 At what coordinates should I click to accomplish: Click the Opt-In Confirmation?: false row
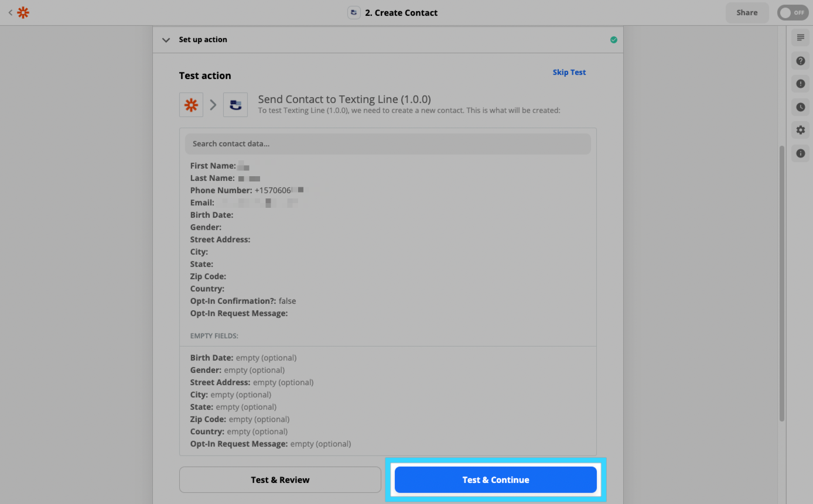243,301
